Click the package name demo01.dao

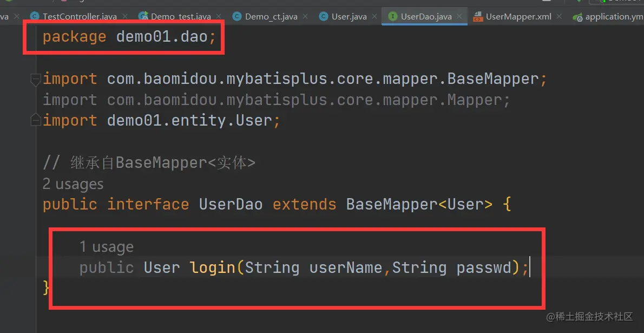click(162, 37)
